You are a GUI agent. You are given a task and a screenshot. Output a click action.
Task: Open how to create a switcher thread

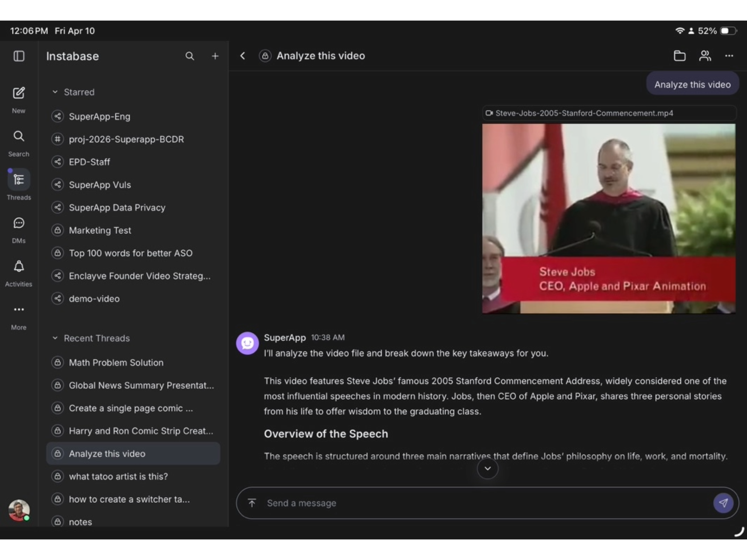click(x=133, y=499)
